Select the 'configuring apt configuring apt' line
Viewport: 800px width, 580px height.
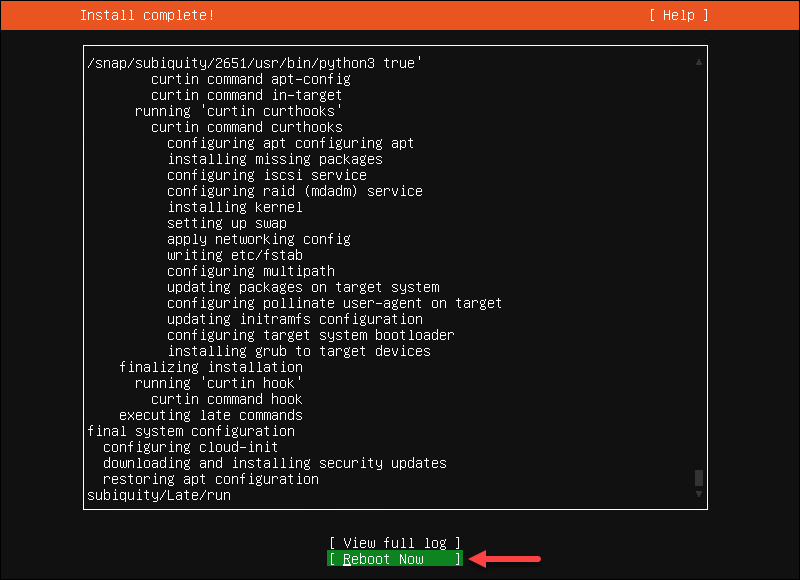pyautogui.click(x=290, y=143)
